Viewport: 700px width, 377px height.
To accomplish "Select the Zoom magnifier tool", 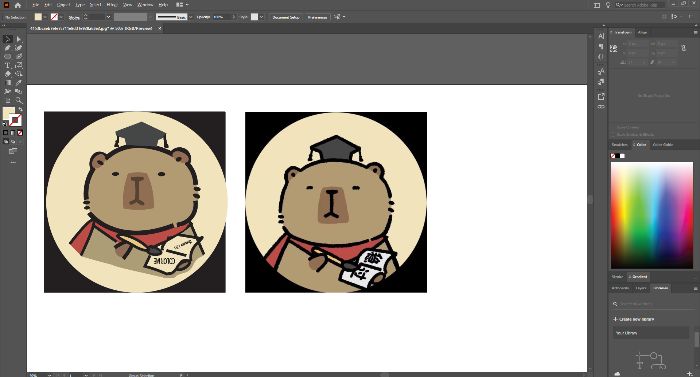I will coord(19,100).
